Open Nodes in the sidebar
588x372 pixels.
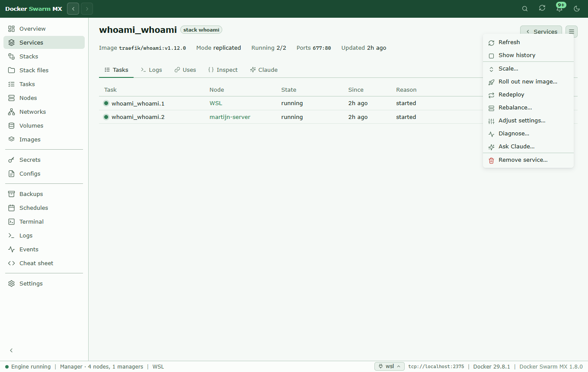click(44, 98)
